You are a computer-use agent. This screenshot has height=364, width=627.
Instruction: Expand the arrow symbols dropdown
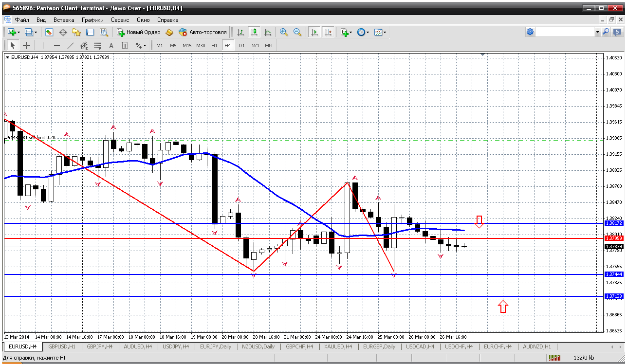(x=145, y=45)
